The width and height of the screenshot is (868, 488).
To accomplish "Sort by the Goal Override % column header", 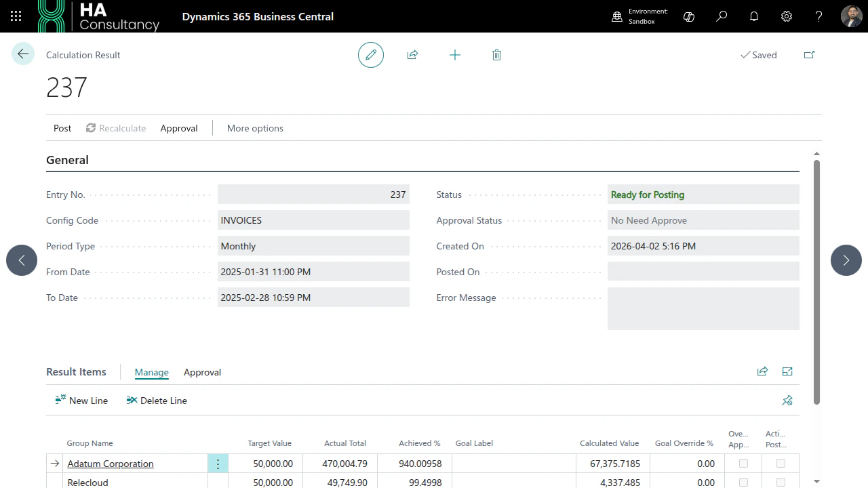I will click(684, 443).
